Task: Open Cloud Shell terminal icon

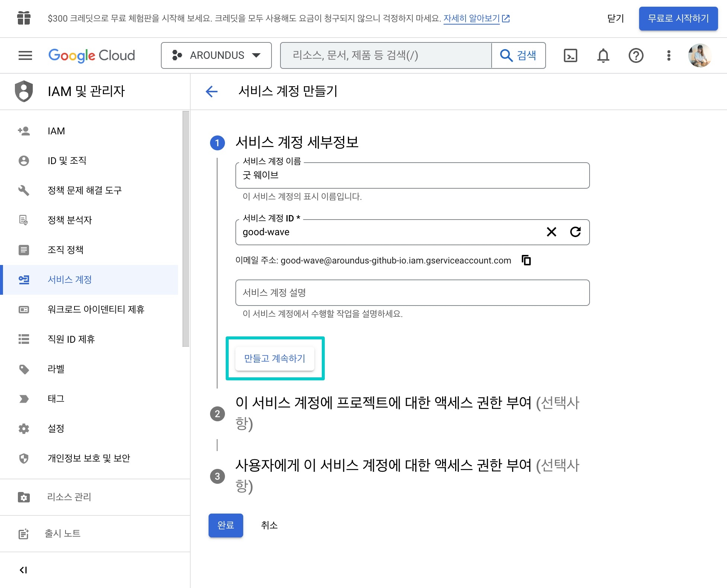Action: pos(570,55)
